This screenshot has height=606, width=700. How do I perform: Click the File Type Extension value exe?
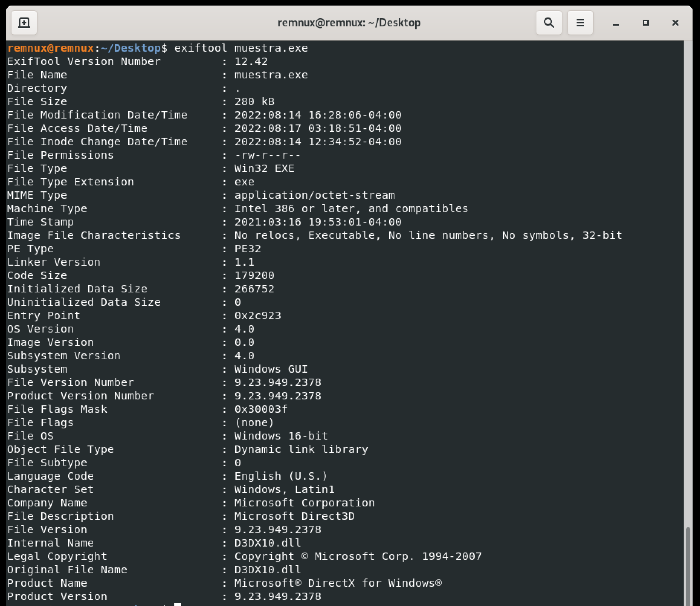244,182
